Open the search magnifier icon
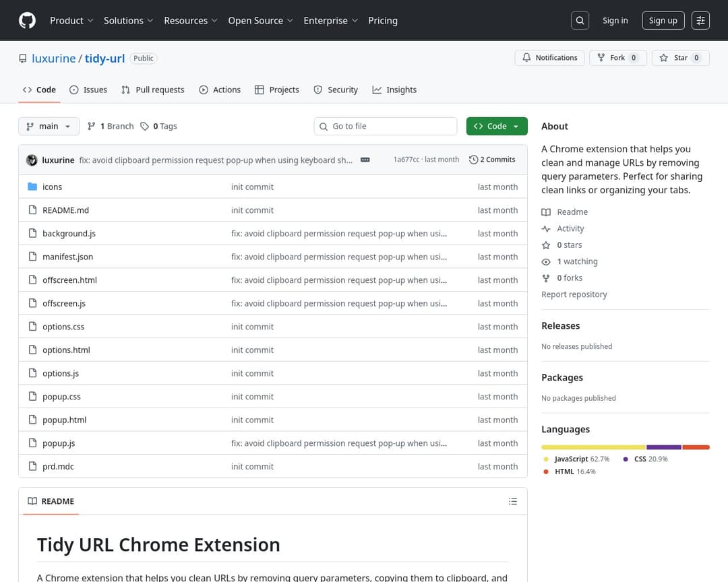Screen dimensions: 728x582 point(580,20)
